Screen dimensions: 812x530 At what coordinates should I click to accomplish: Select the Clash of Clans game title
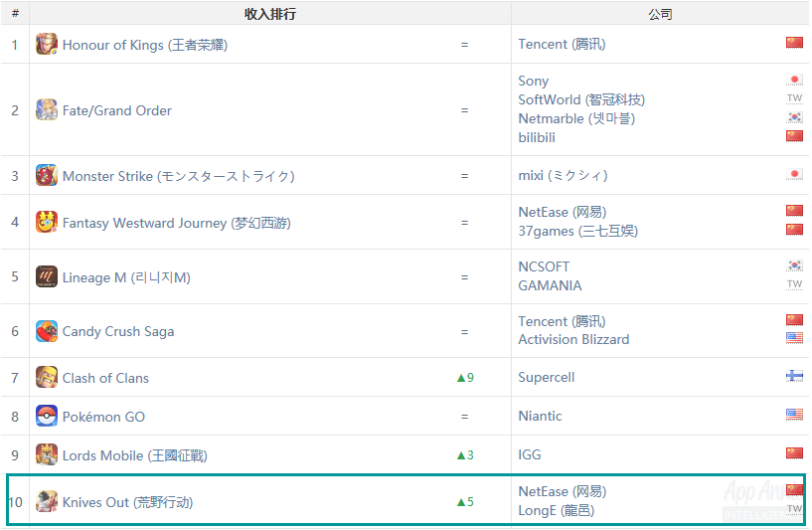click(x=105, y=378)
